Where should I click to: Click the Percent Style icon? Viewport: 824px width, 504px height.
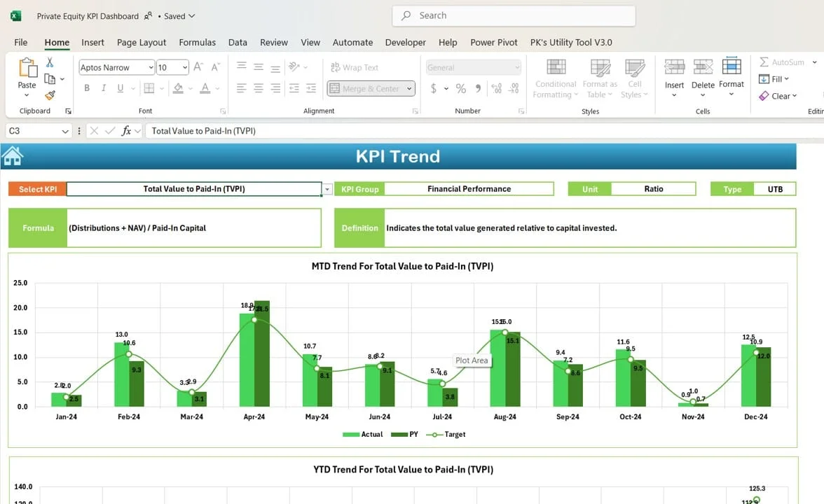[460, 88]
